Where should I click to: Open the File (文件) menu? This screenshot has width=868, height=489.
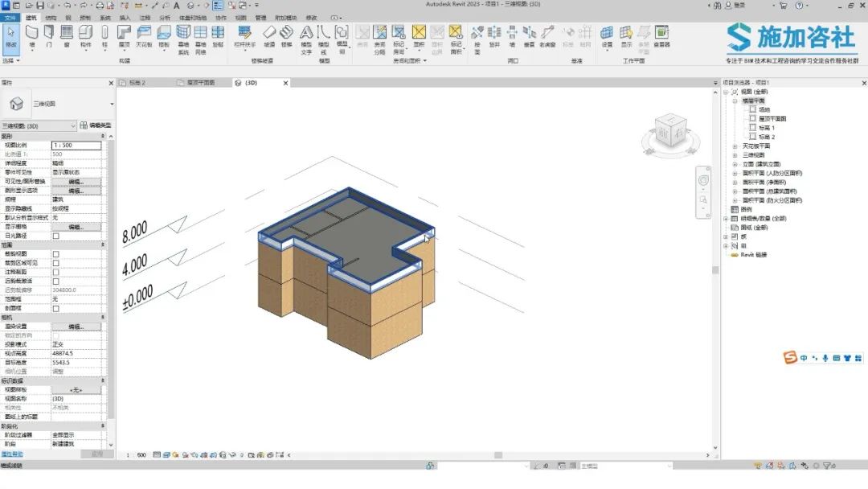pyautogui.click(x=10, y=18)
